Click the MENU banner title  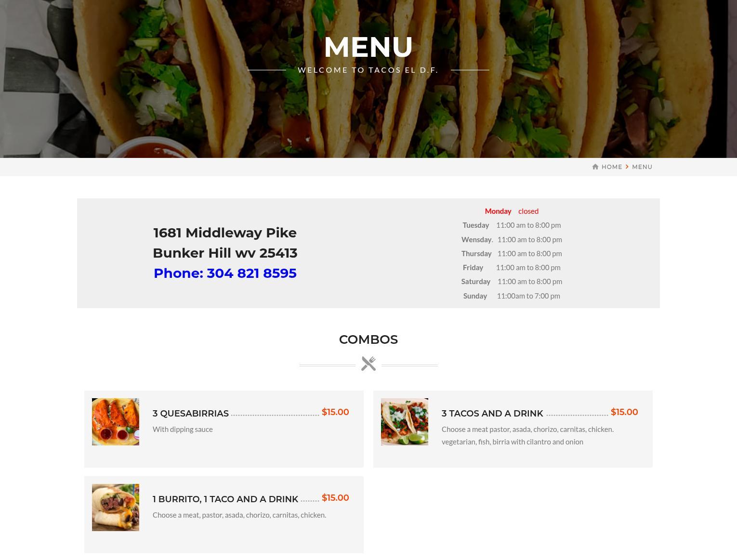tap(368, 47)
